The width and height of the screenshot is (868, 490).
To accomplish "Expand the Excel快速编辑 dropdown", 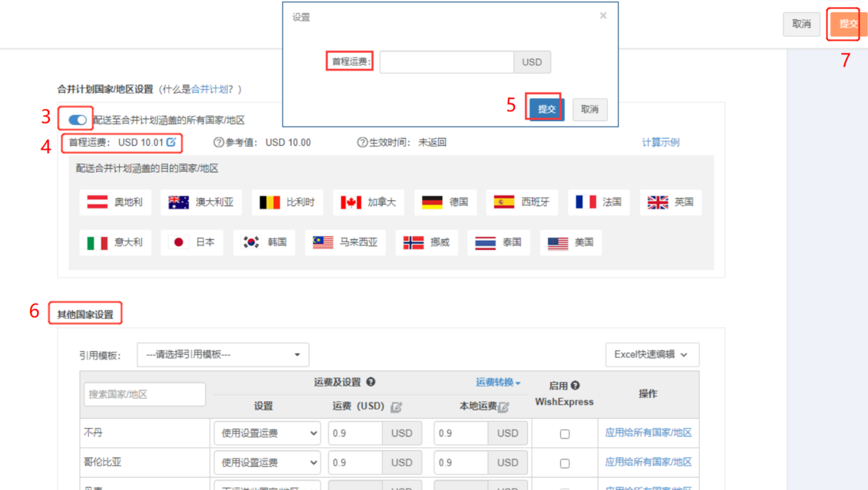I will tap(652, 354).
